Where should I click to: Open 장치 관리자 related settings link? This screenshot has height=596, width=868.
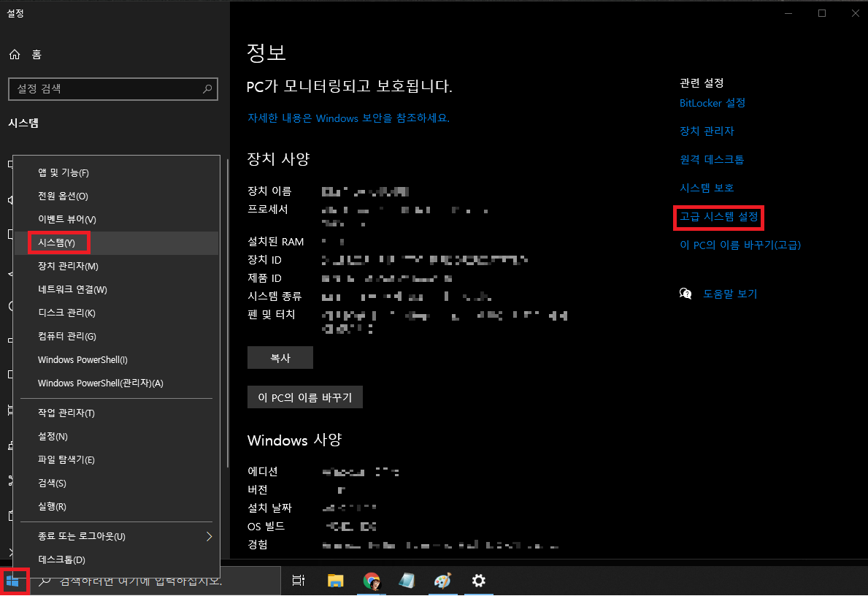click(707, 131)
